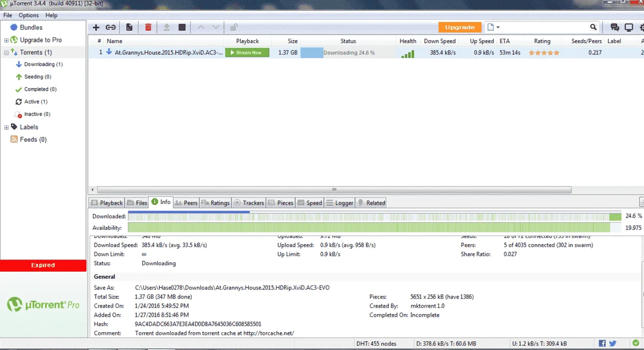The width and height of the screenshot is (644, 350).
Task: Select the Inactive (0) filter
Action: click(37, 114)
